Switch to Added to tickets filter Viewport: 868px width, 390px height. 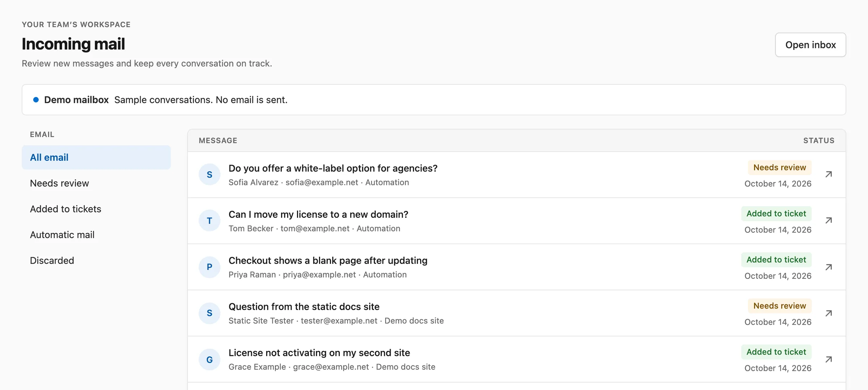[96, 209]
